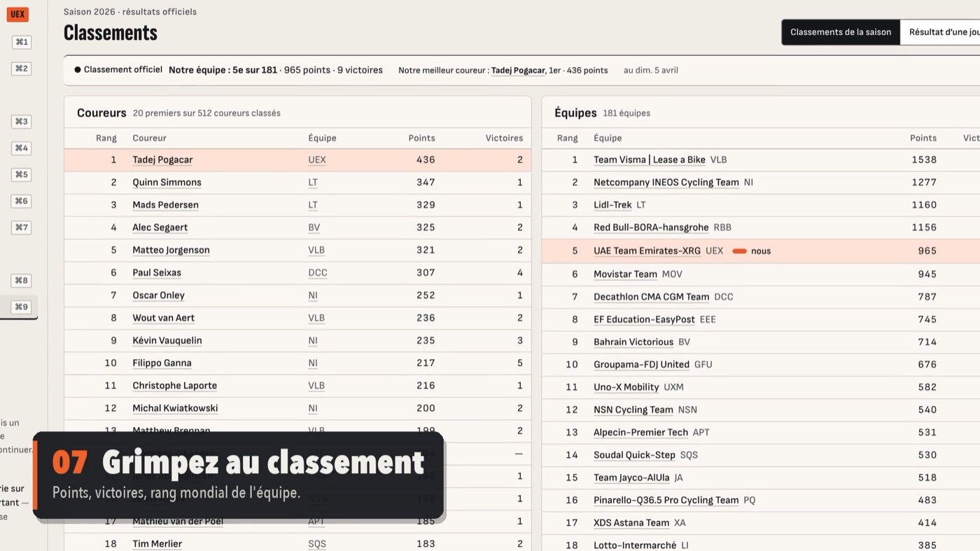Click NI team code in Oscar Onley row
Screen dimensions: 980x551
point(313,295)
